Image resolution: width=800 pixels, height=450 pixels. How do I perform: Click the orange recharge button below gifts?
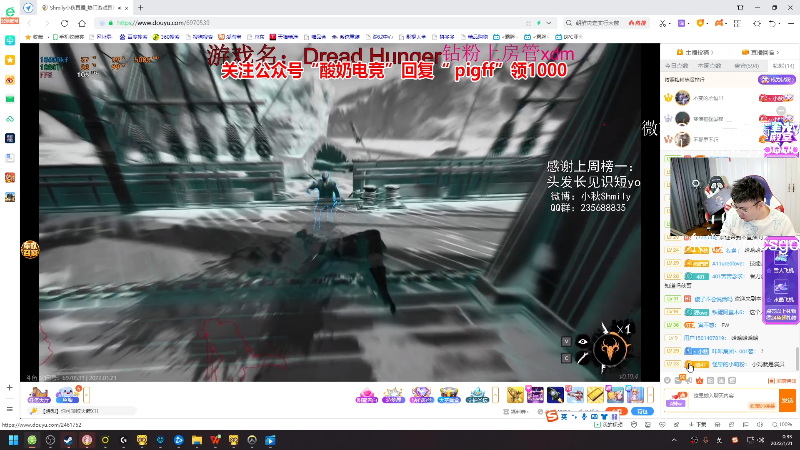tap(616, 411)
